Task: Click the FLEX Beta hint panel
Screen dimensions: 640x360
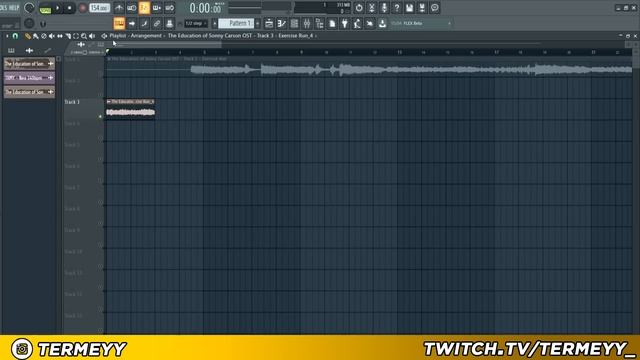Action: (421, 24)
